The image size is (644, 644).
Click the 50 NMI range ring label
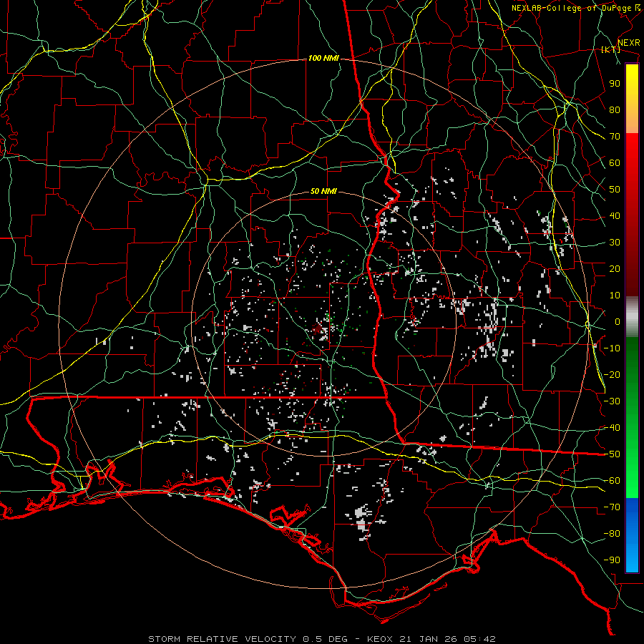323,191
